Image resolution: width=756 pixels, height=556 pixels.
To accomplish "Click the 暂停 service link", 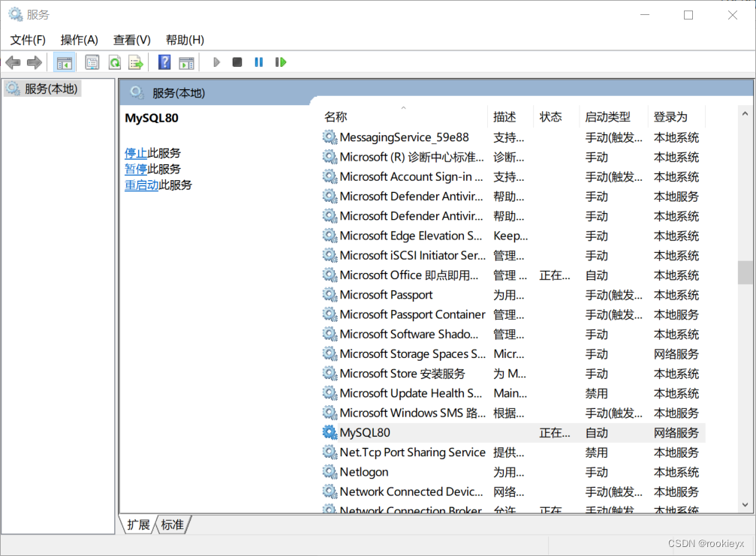I will pos(136,169).
